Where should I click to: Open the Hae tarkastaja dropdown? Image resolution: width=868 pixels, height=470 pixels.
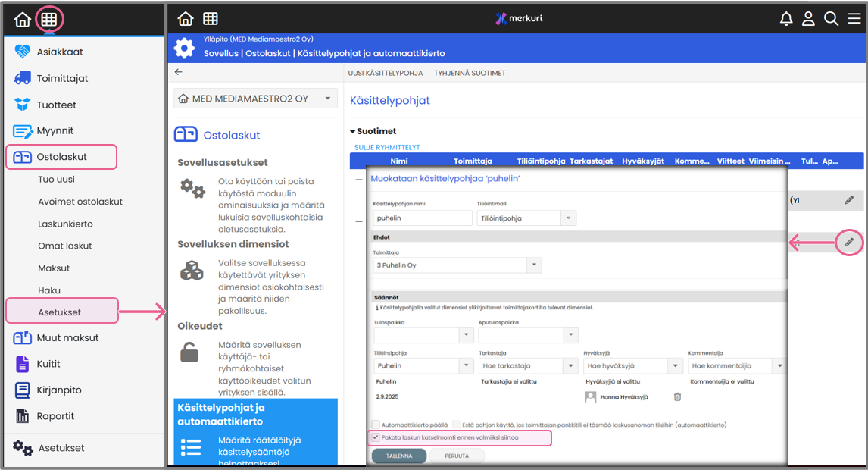(570, 366)
